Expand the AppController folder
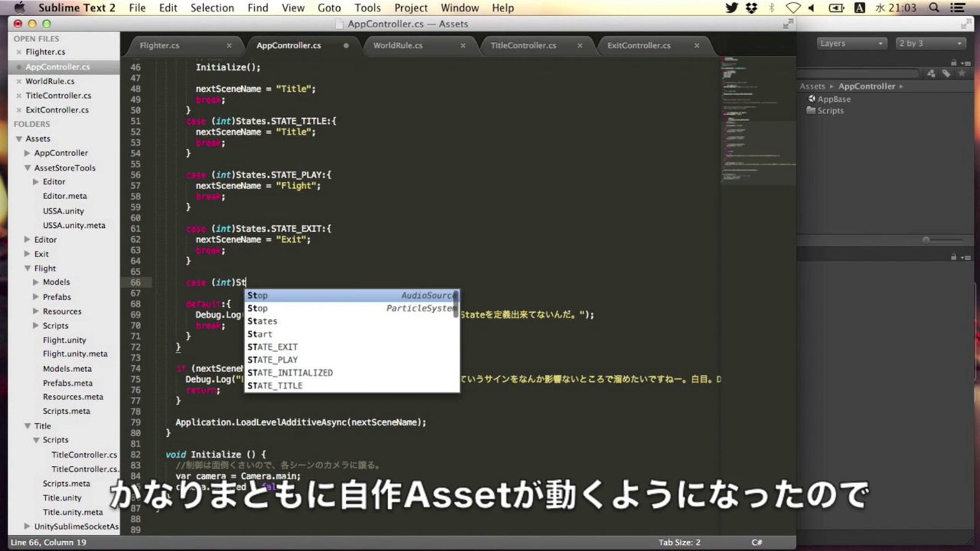Viewport: 980px width, 551px height. pyautogui.click(x=27, y=153)
